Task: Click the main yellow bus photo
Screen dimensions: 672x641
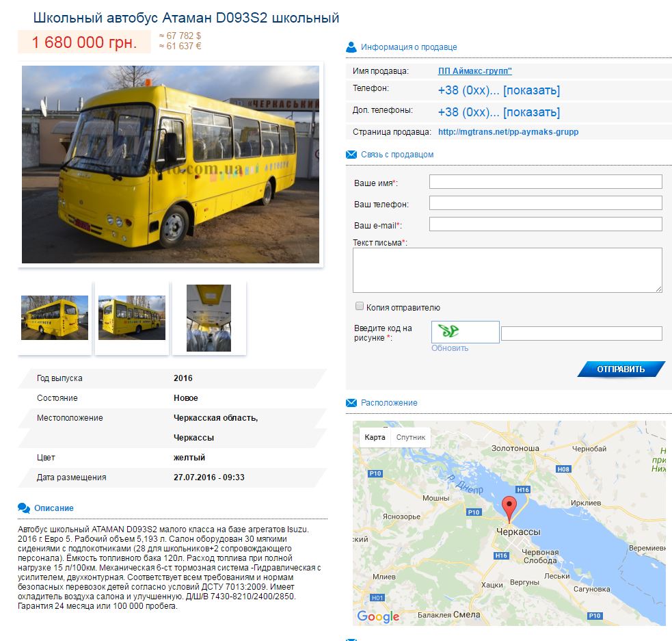Action: (170, 164)
